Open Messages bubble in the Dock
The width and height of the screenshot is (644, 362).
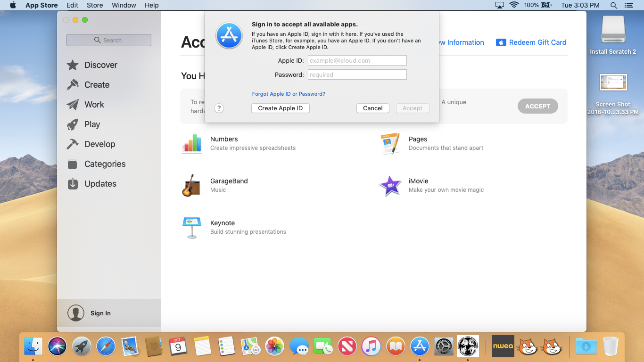(299, 347)
